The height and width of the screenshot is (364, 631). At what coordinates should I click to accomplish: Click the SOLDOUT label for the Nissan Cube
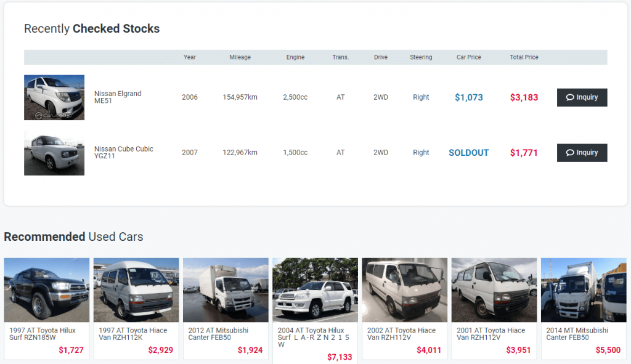[x=468, y=153]
